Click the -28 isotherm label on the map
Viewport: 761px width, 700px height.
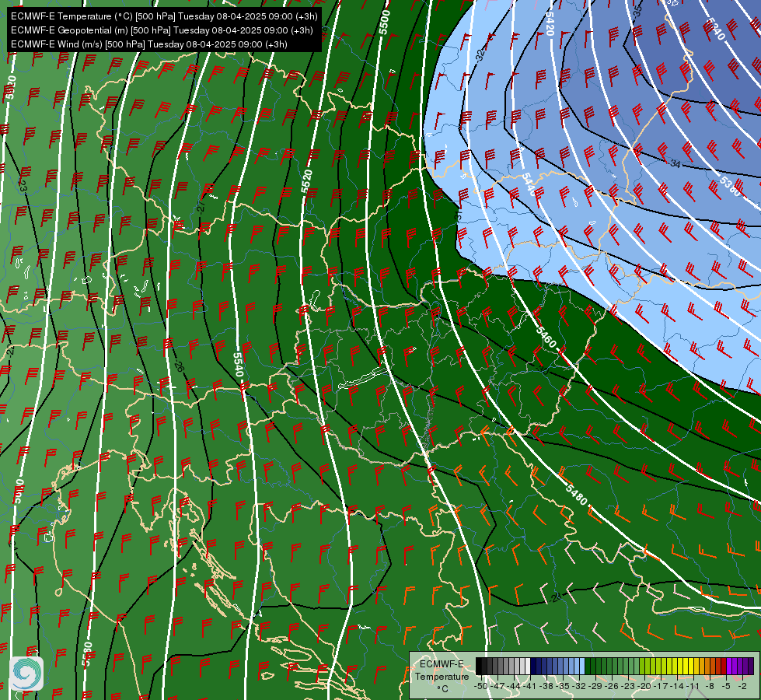pos(557,597)
